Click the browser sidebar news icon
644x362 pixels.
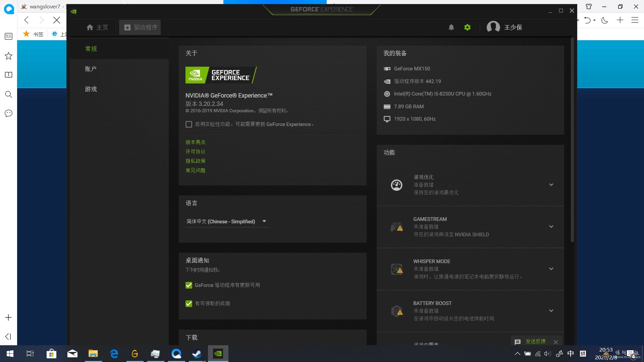(8, 36)
